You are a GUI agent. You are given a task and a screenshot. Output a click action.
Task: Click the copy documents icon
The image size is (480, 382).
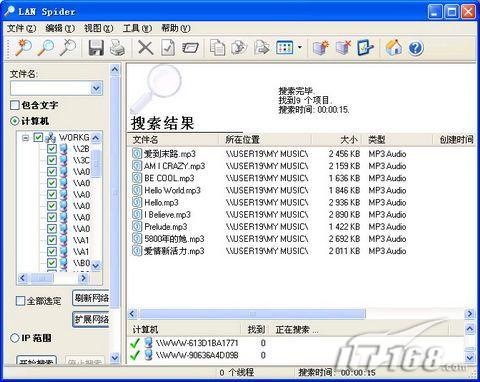pyautogui.click(x=217, y=48)
